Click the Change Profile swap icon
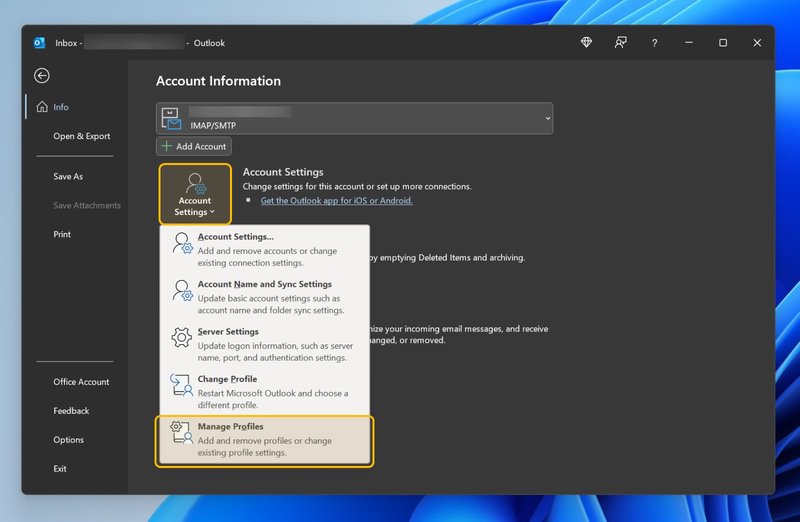This screenshot has width=800, height=522. click(182, 385)
